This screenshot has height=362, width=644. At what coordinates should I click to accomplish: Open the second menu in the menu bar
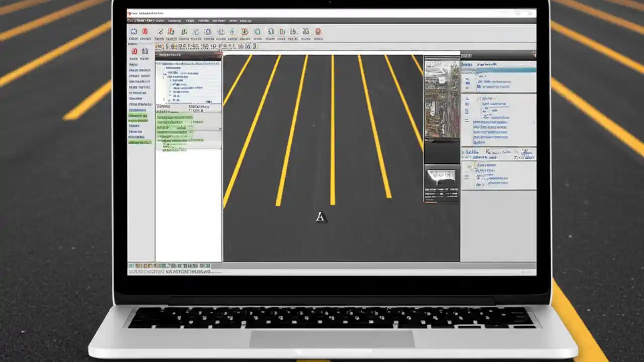coord(174,21)
